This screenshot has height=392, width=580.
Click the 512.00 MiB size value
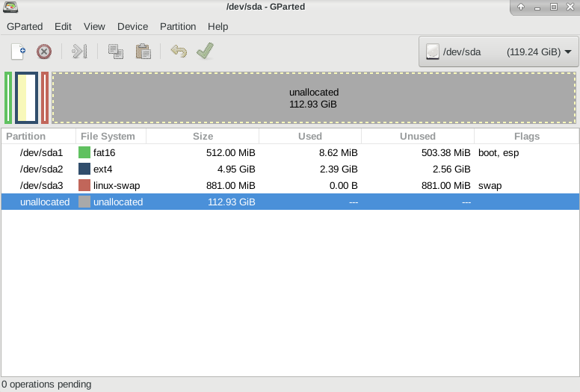(231, 152)
